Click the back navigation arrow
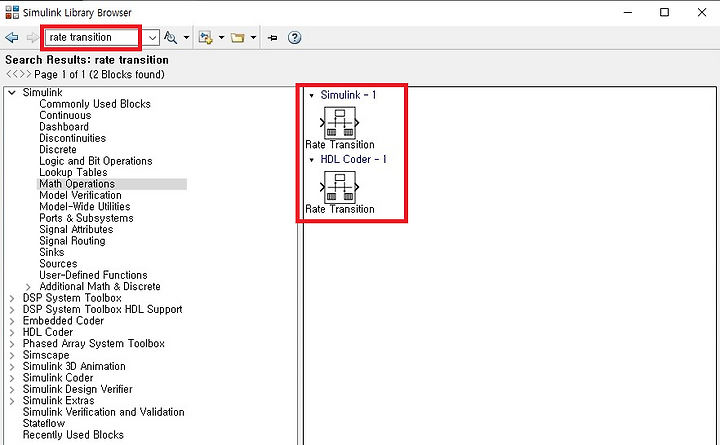 pyautogui.click(x=12, y=38)
